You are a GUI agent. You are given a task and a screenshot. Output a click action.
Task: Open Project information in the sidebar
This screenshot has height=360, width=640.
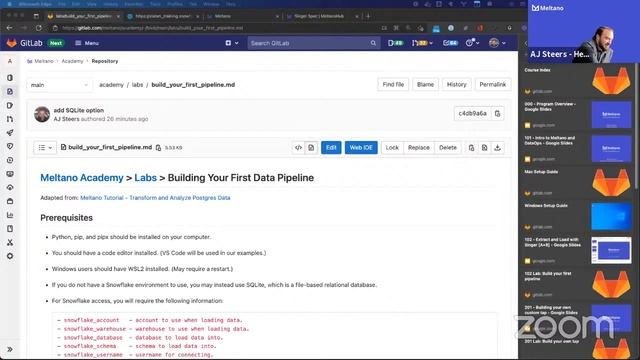(x=10, y=78)
